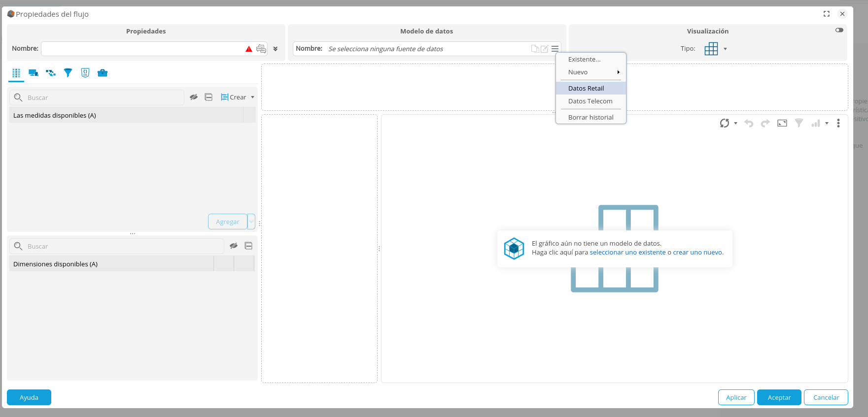The image size is (868, 417).
Task: Open the devices tab with monitor icon
Action: click(33, 73)
